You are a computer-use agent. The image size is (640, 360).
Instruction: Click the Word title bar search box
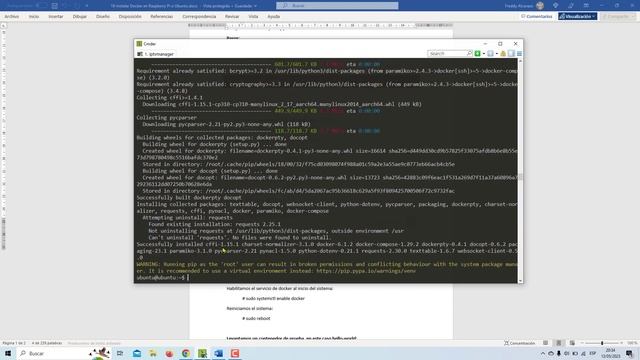click(337, 6)
